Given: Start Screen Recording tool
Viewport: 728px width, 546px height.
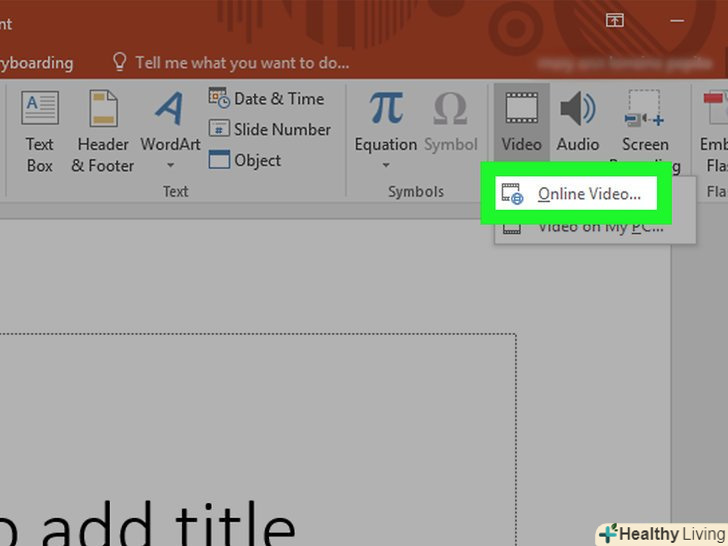Looking at the screenshot, I should tap(645, 131).
